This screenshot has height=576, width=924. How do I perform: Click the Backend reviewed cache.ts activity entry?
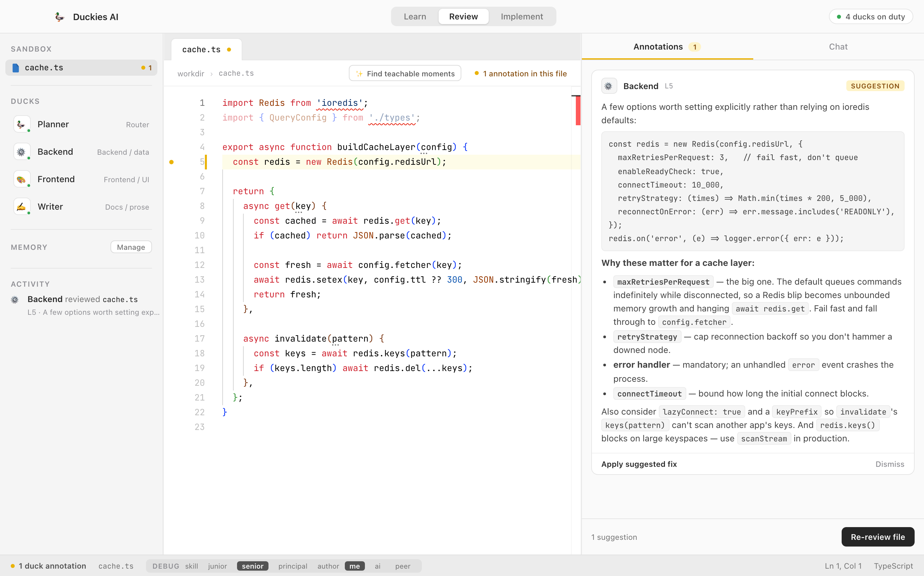click(85, 305)
